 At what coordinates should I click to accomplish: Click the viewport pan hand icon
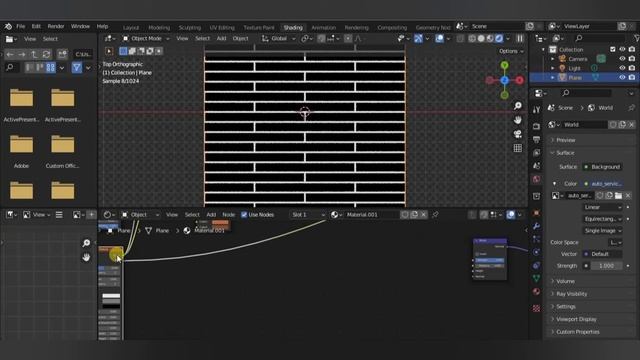click(518, 120)
